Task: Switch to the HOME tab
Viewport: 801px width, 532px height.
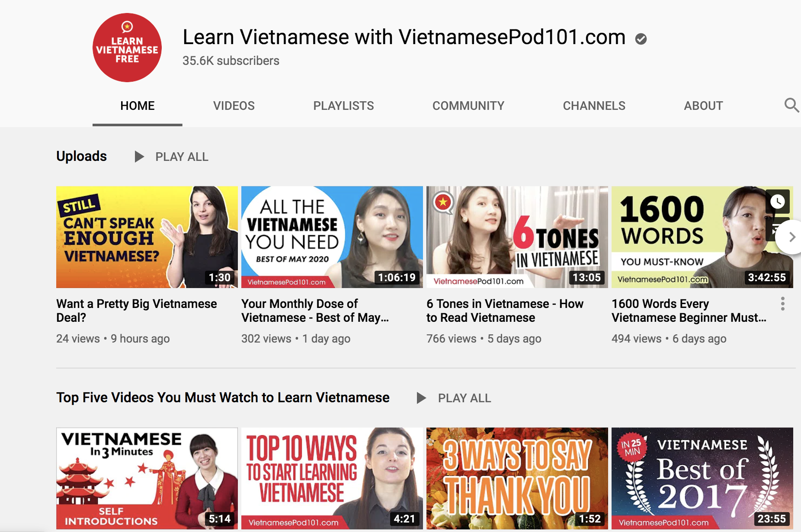Action: (x=138, y=106)
